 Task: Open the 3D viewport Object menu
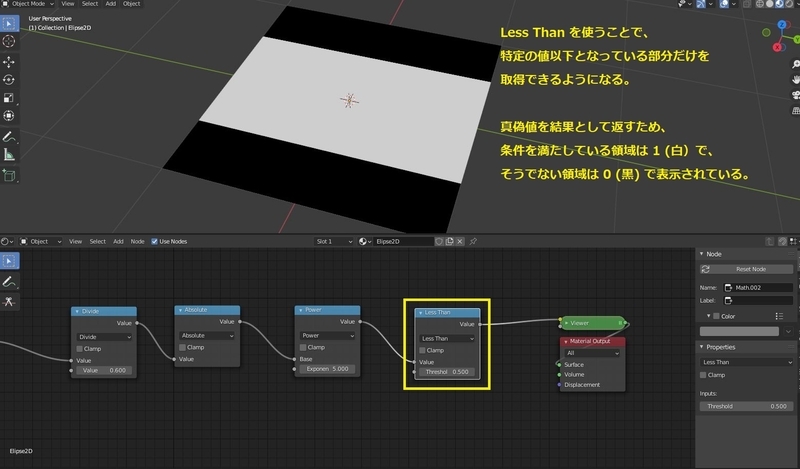coord(132,4)
